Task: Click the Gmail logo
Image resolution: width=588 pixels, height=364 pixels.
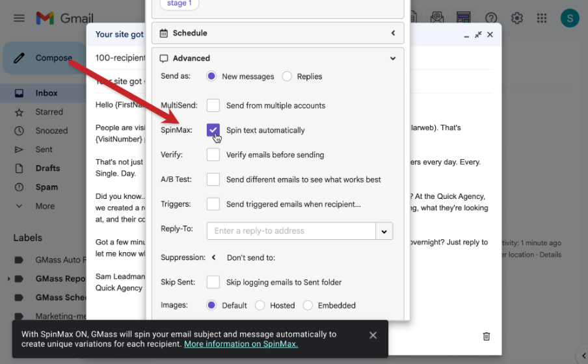Action: click(64, 18)
